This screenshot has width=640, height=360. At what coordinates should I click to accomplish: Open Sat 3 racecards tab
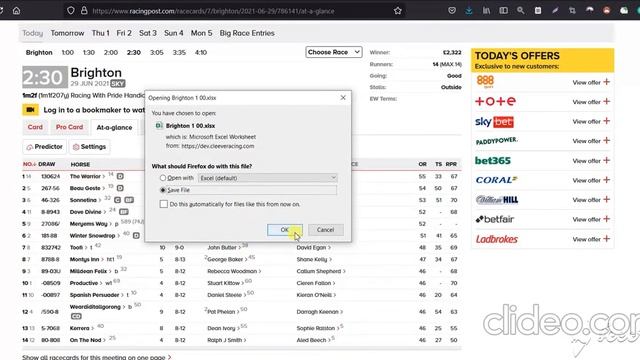click(x=148, y=33)
